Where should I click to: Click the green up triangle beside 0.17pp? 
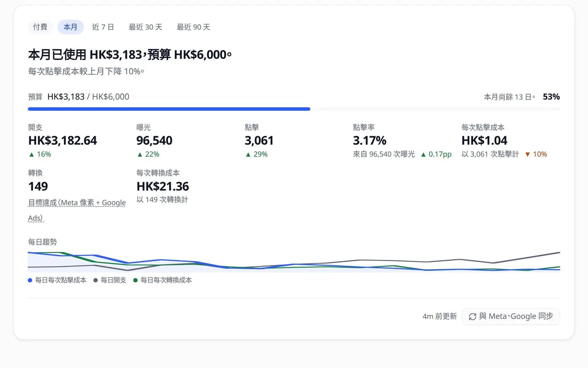point(423,155)
